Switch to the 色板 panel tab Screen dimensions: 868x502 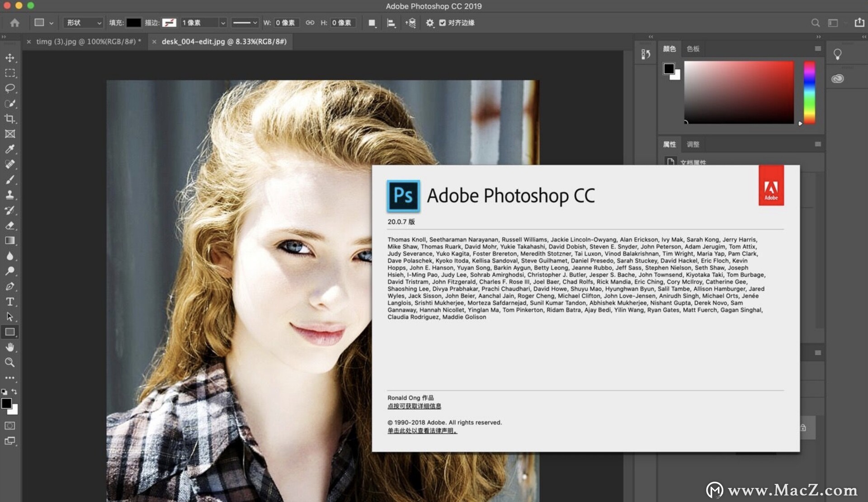point(693,49)
